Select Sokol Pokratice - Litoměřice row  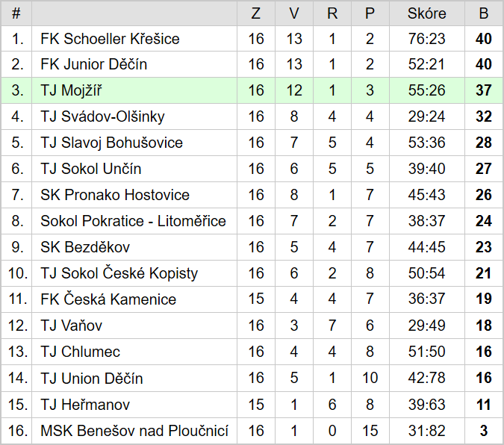tap(252, 221)
